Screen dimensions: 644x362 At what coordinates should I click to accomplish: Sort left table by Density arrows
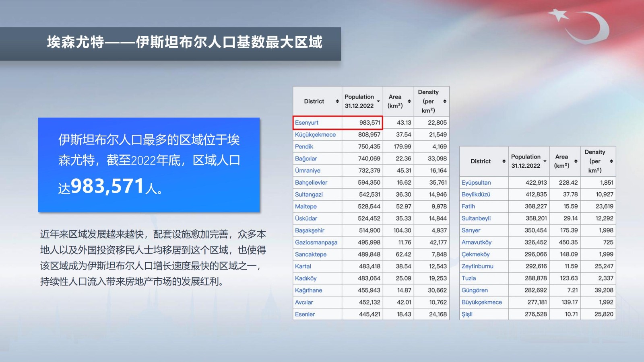pyautogui.click(x=445, y=101)
